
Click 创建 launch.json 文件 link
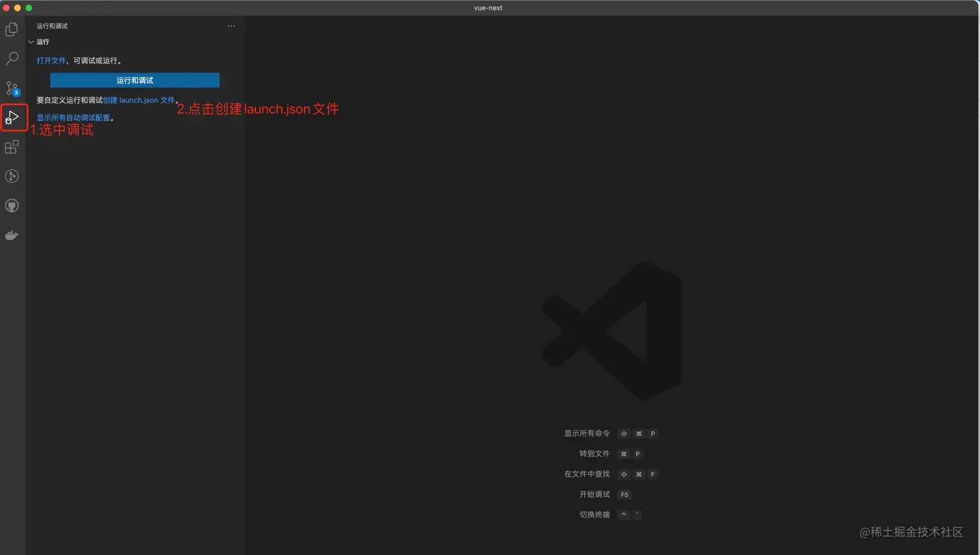point(139,100)
